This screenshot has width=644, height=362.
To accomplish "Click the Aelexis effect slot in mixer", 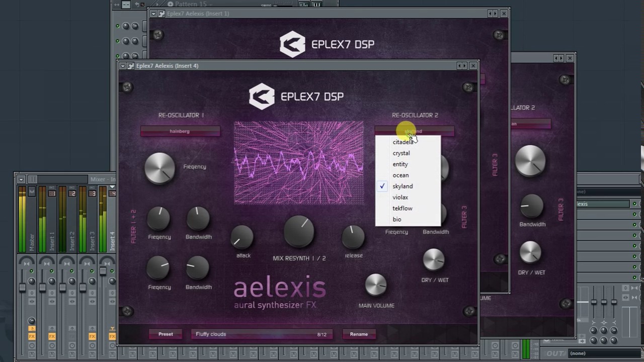I will [603, 204].
